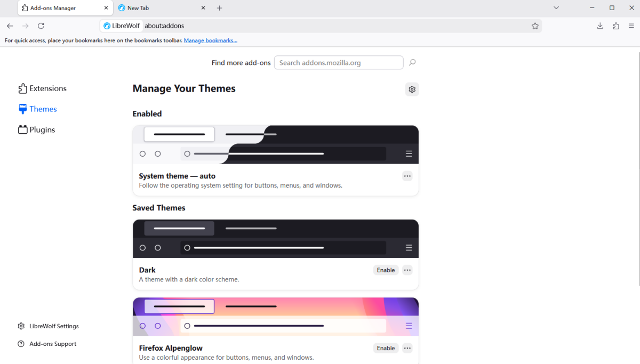Click the Manage bookmarks link
The height and width of the screenshot is (364, 640).
coord(211,41)
